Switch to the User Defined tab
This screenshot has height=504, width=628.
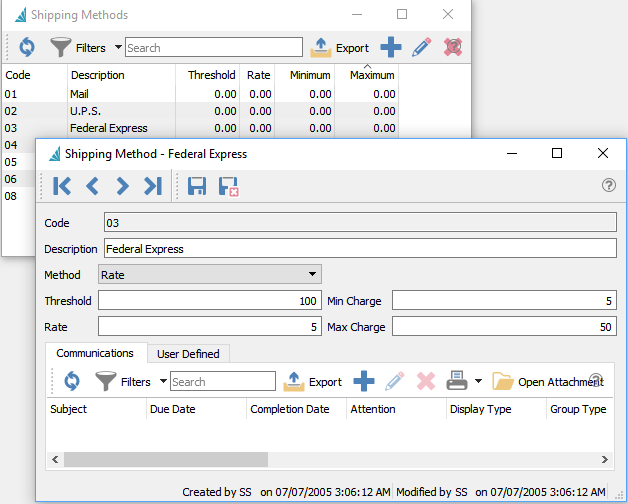[x=188, y=353]
